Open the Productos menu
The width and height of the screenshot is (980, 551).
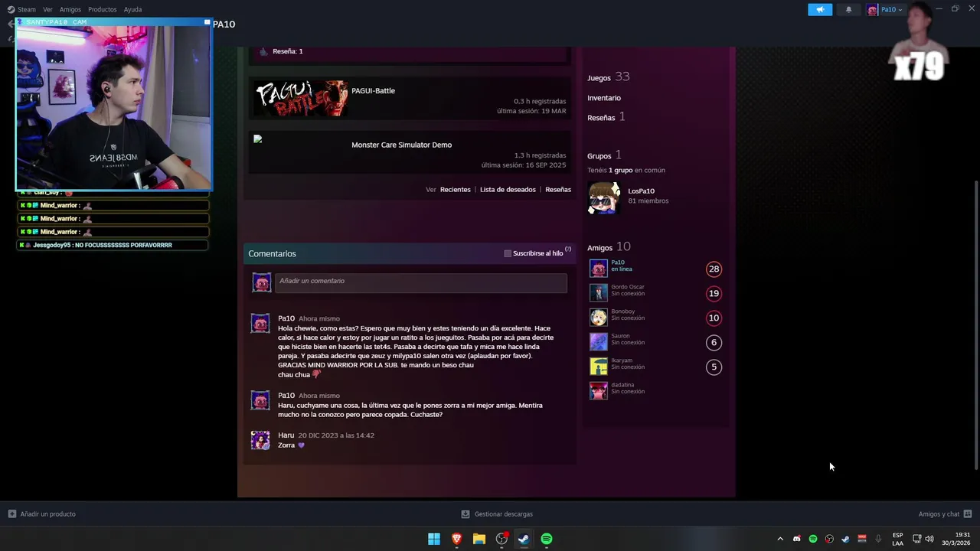(x=103, y=9)
